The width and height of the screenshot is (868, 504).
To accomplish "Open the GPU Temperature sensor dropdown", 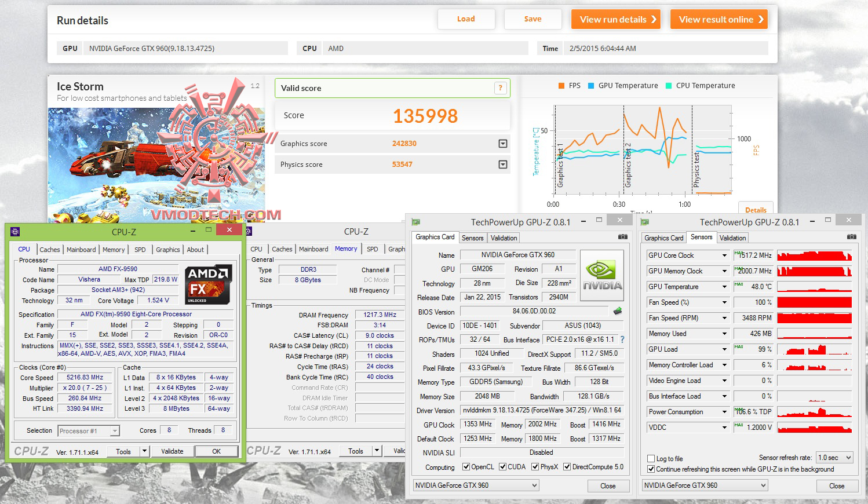I will [724, 287].
